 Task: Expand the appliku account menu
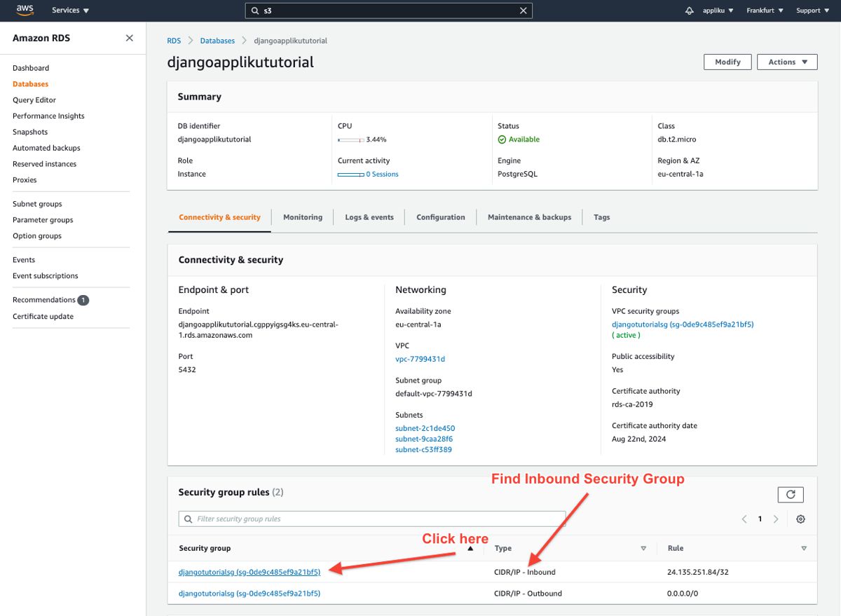click(718, 11)
